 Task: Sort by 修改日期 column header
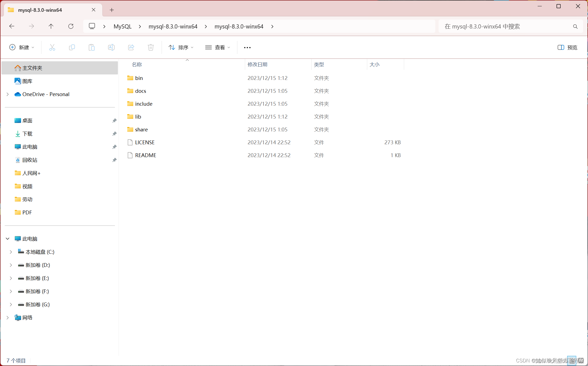[257, 65]
